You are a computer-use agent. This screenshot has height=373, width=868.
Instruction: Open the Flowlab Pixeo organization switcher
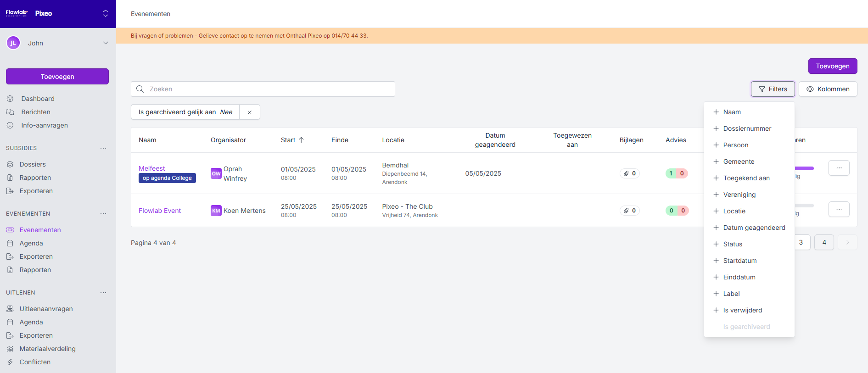point(105,14)
